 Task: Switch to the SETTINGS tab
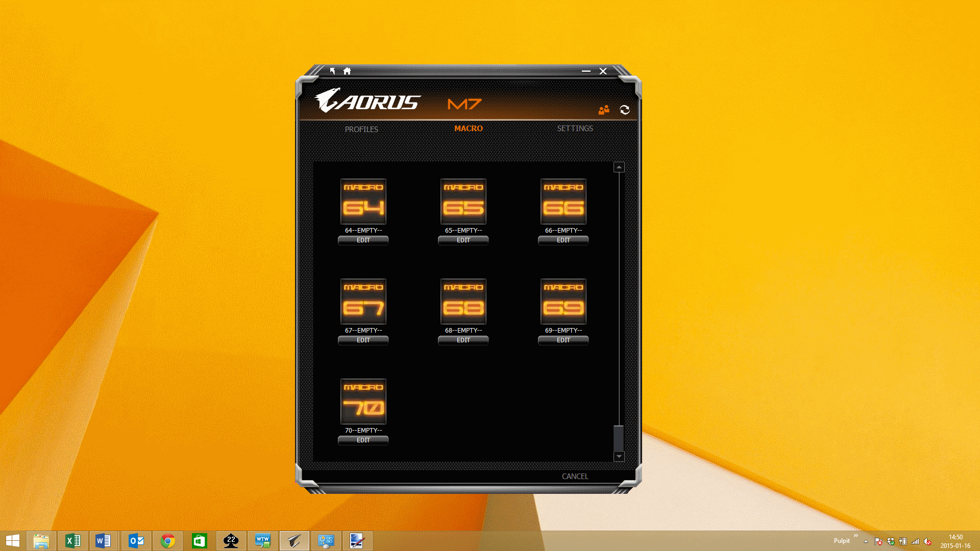(575, 129)
